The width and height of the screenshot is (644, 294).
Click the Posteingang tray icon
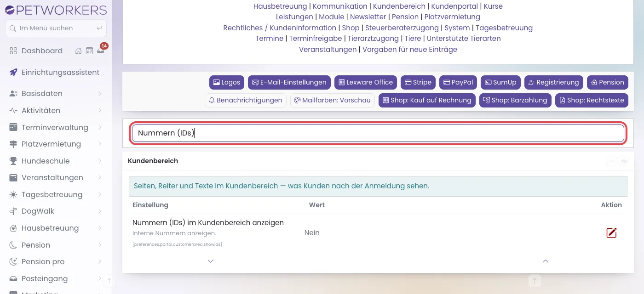pyautogui.click(x=13, y=278)
